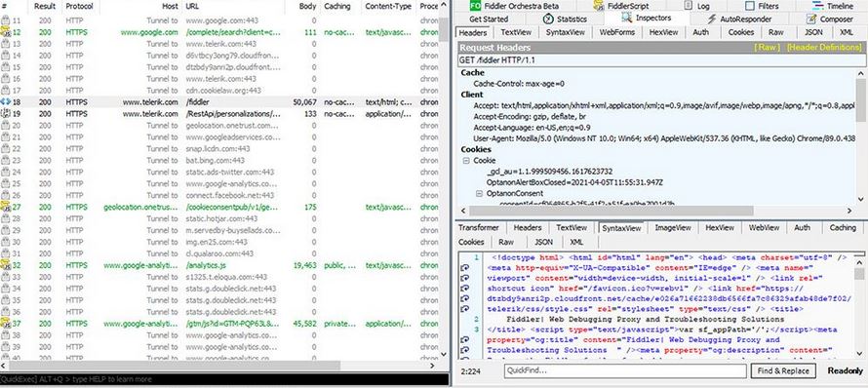Click the Readonly label in the response bar
868x388 pixels.
(846, 371)
